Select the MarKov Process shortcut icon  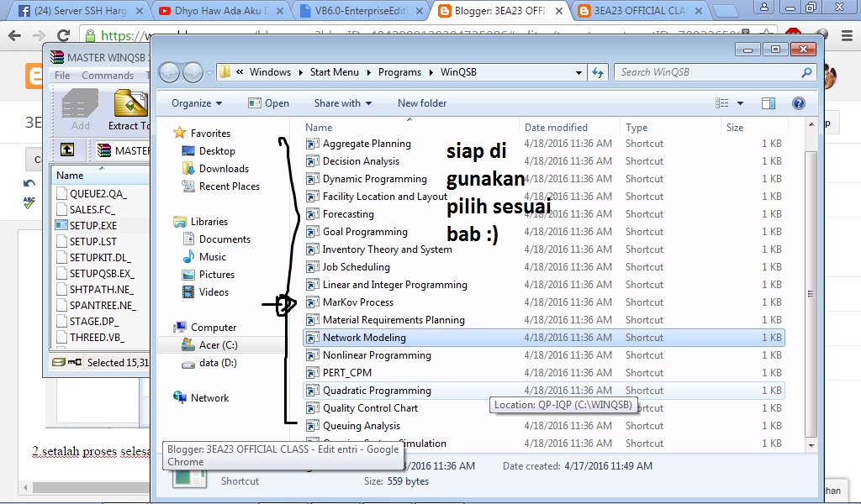[313, 302]
